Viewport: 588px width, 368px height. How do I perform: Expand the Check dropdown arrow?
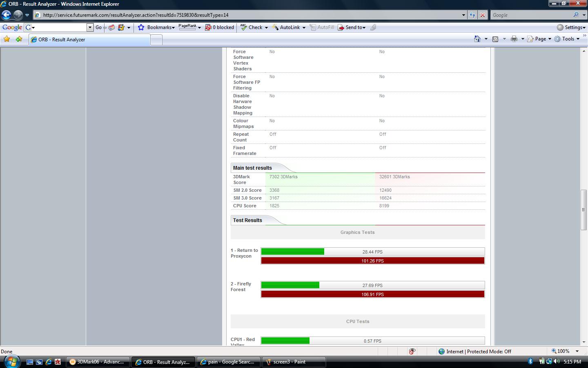[x=266, y=28]
